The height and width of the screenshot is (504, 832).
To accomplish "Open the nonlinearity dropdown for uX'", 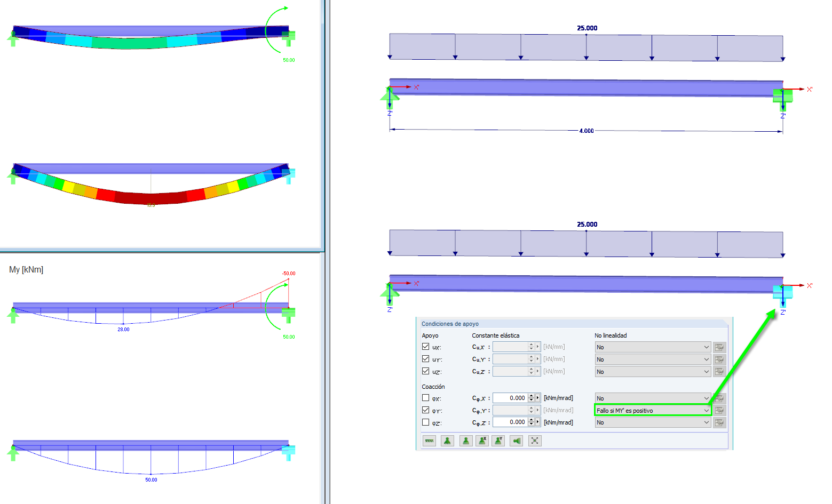I will coord(653,347).
